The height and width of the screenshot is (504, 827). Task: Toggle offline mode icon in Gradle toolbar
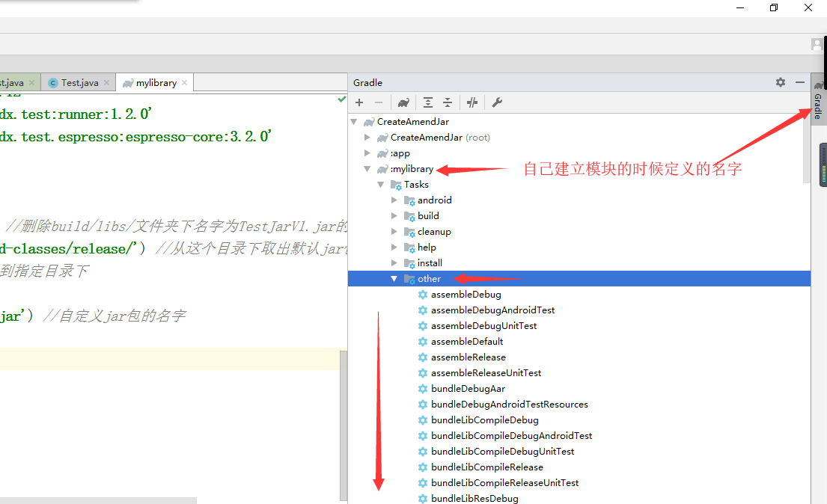point(472,102)
